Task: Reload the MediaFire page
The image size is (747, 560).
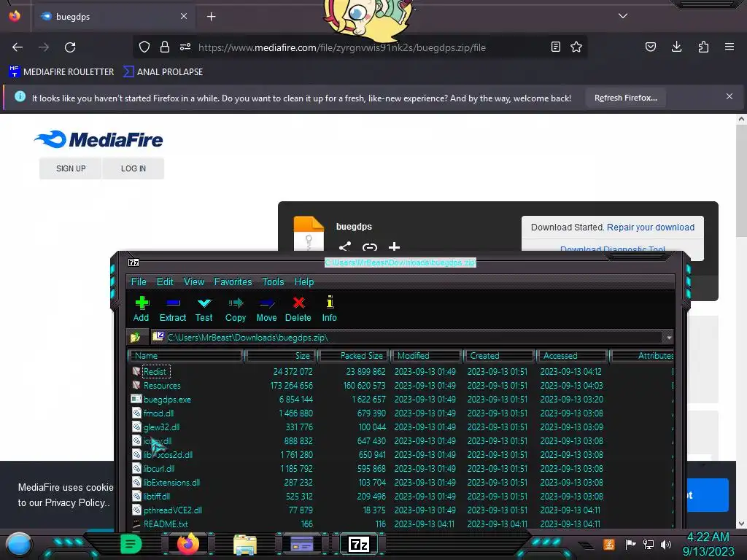Action: pos(70,47)
